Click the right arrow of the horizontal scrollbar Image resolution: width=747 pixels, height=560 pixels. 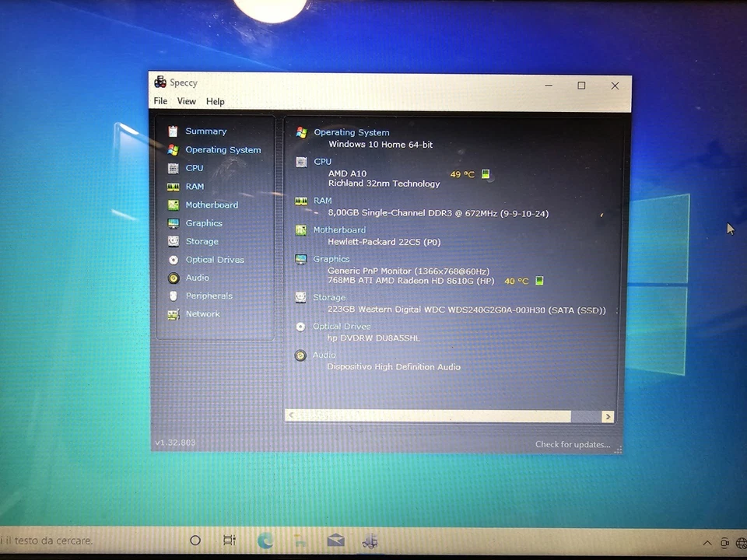tap(608, 416)
